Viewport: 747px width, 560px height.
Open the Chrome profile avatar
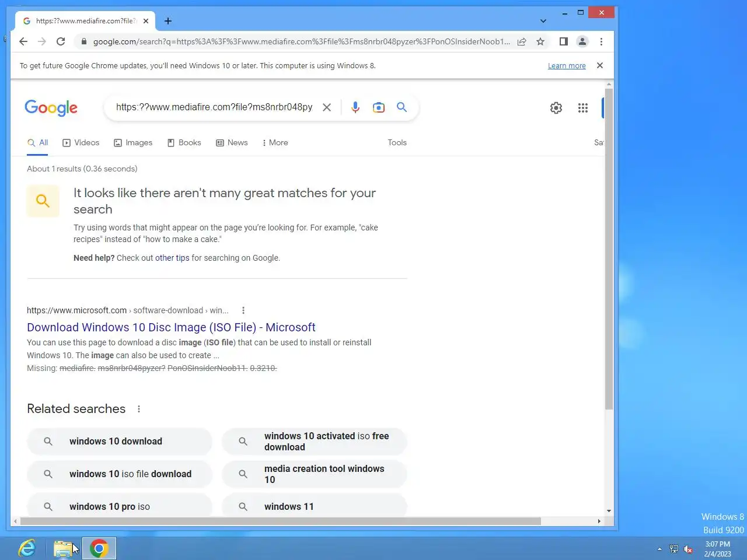tap(582, 41)
